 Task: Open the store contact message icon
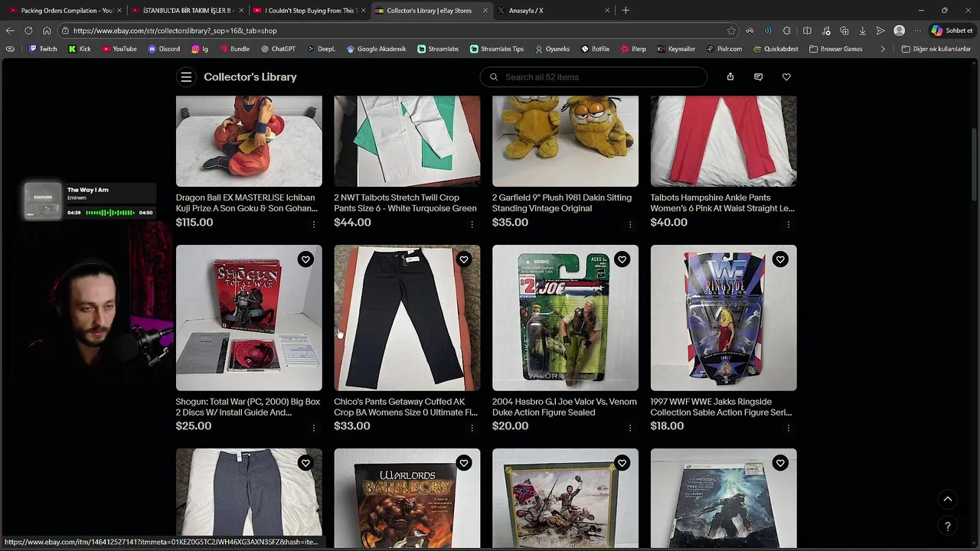(x=758, y=77)
